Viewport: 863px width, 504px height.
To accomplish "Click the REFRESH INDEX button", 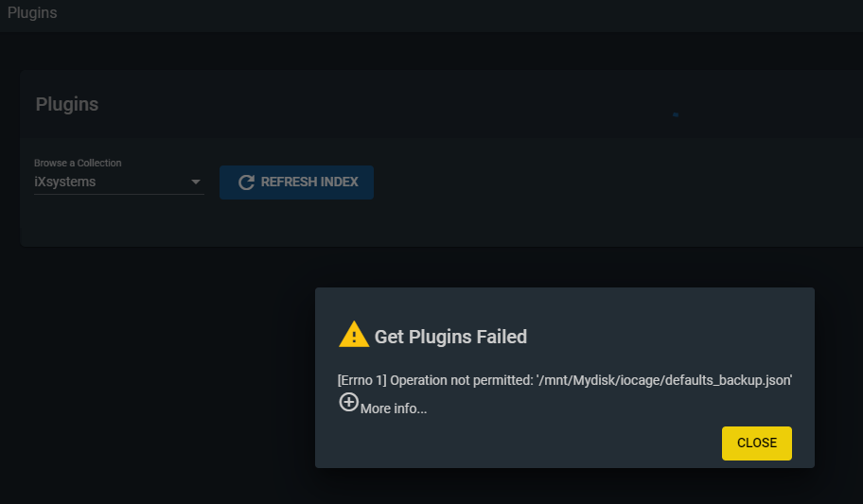I will tap(297, 182).
